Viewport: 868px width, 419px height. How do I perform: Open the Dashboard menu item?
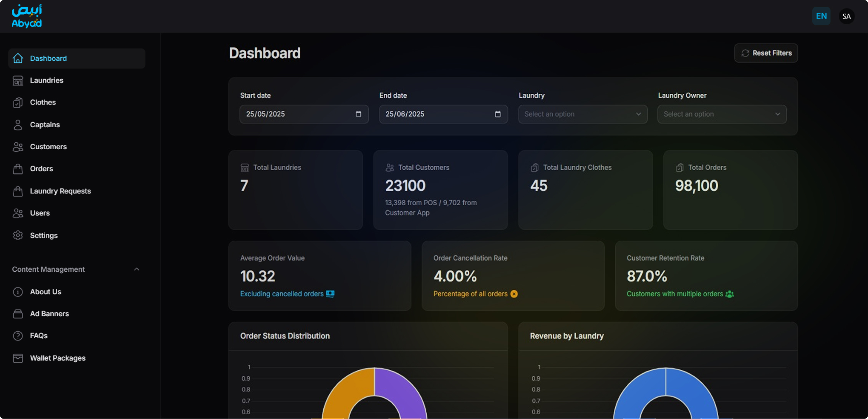pos(77,58)
